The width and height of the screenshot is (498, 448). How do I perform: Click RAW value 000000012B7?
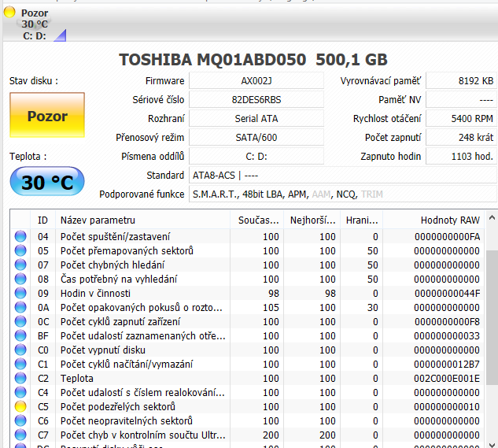click(447, 364)
